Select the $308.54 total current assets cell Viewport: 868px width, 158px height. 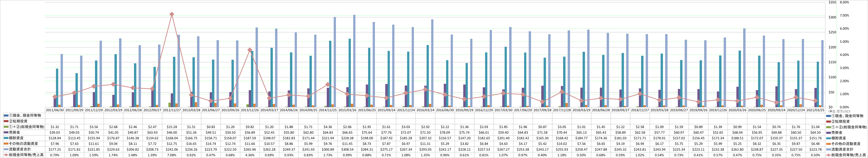(x=347, y=149)
